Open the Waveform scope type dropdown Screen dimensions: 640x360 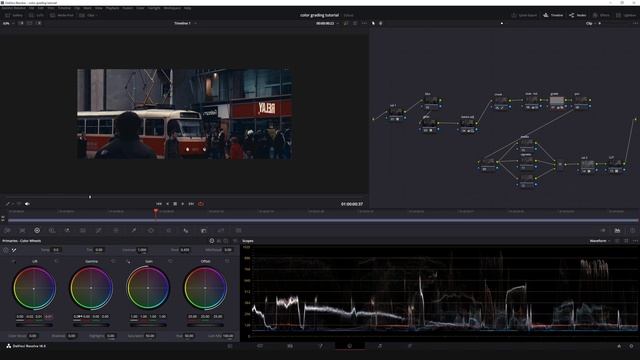(x=600, y=241)
